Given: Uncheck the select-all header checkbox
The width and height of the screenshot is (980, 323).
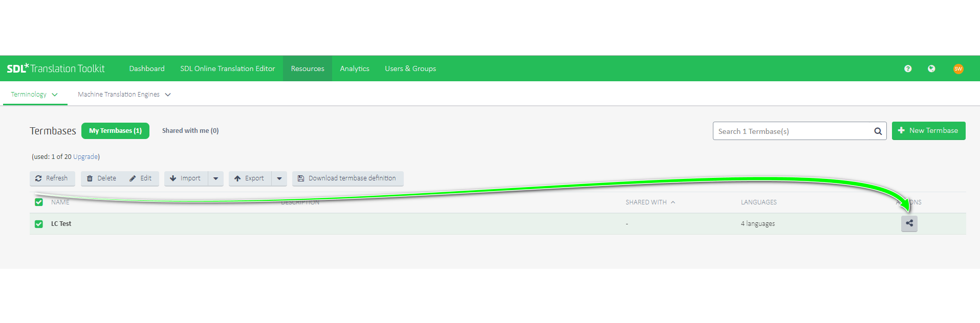Looking at the screenshot, I should (39, 202).
